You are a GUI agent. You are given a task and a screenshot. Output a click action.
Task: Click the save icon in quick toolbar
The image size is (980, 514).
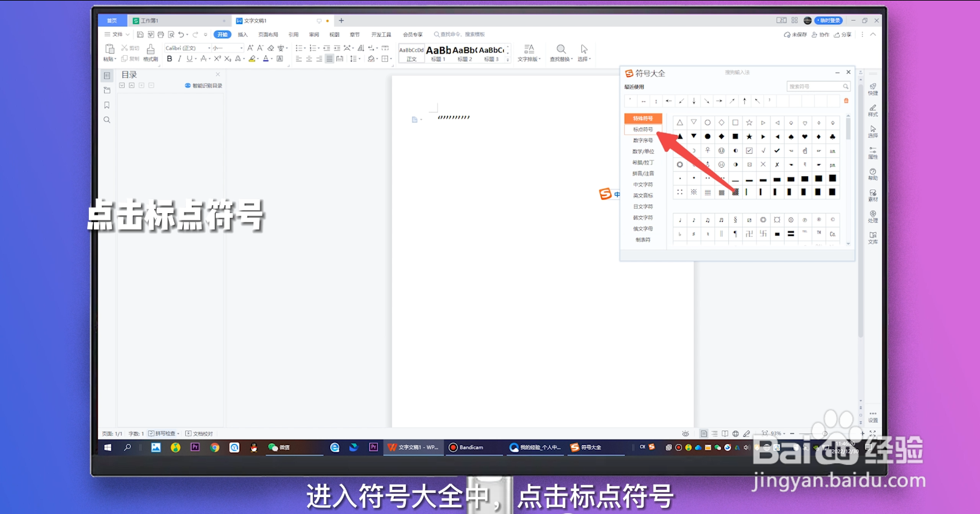(x=140, y=35)
